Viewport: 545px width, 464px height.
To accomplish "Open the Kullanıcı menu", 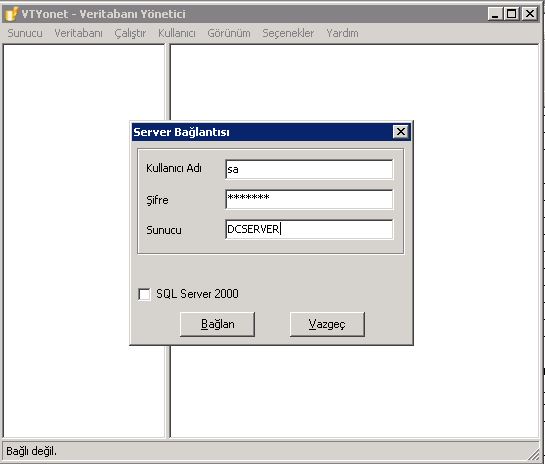I will pyautogui.click(x=177, y=33).
